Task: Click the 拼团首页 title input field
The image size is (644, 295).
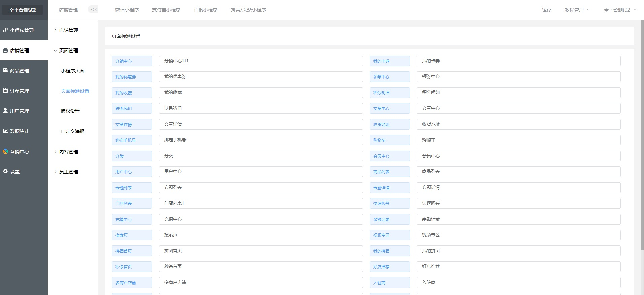Action: coord(261,251)
